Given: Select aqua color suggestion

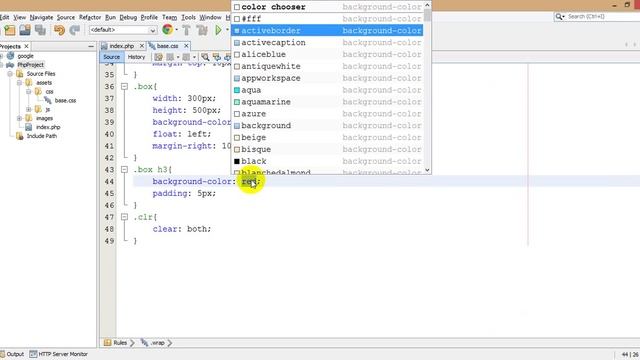Looking at the screenshot, I should [x=327, y=90].
